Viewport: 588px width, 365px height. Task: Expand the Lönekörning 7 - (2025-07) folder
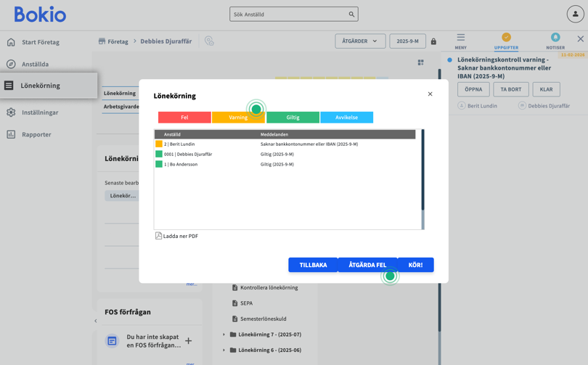pos(224,335)
